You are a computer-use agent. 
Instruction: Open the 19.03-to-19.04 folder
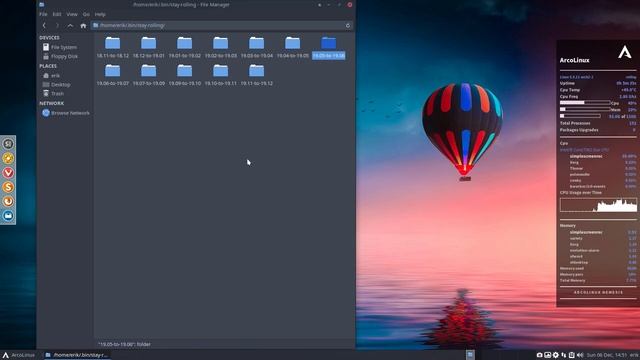click(x=256, y=47)
